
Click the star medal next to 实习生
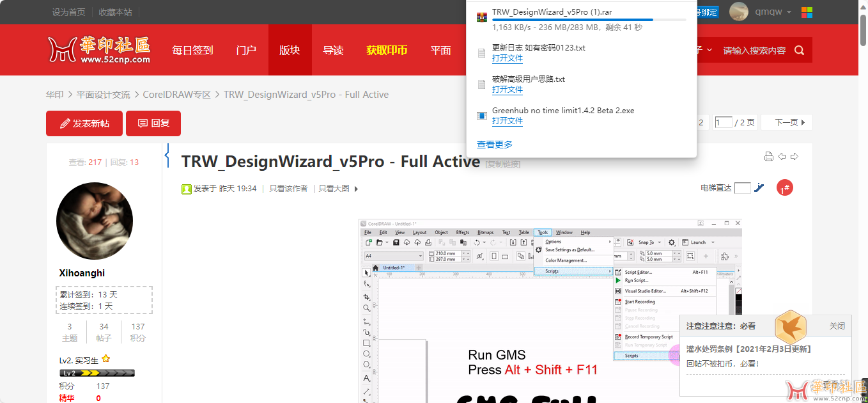(x=106, y=359)
